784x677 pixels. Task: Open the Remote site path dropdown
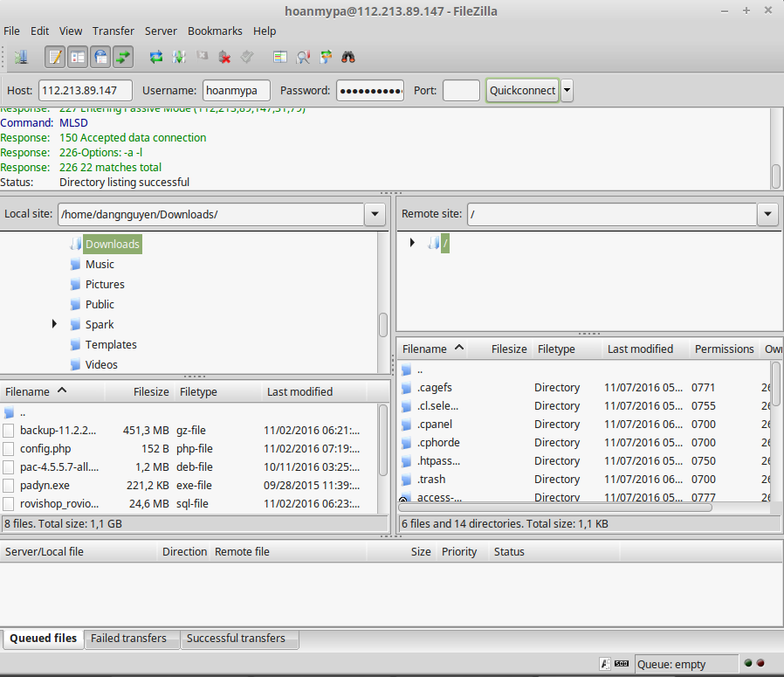click(768, 214)
